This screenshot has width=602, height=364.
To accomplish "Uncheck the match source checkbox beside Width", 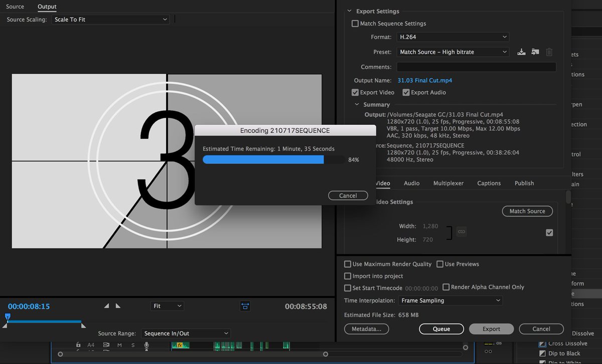I will (x=549, y=233).
